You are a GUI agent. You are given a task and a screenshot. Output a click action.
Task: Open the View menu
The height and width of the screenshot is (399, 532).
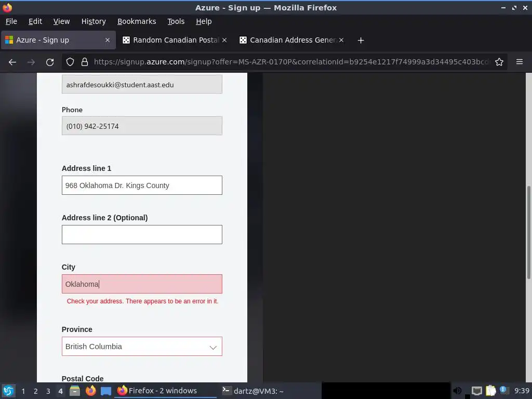tap(61, 21)
